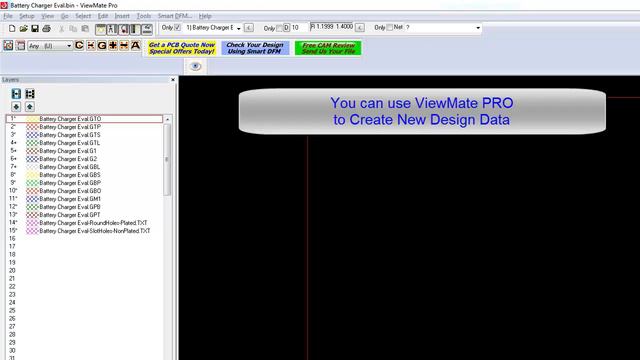The width and height of the screenshot is (640, 360).
Task: Click color swatch of Battery Charger Eval.GTS
Action: (32, 135)
